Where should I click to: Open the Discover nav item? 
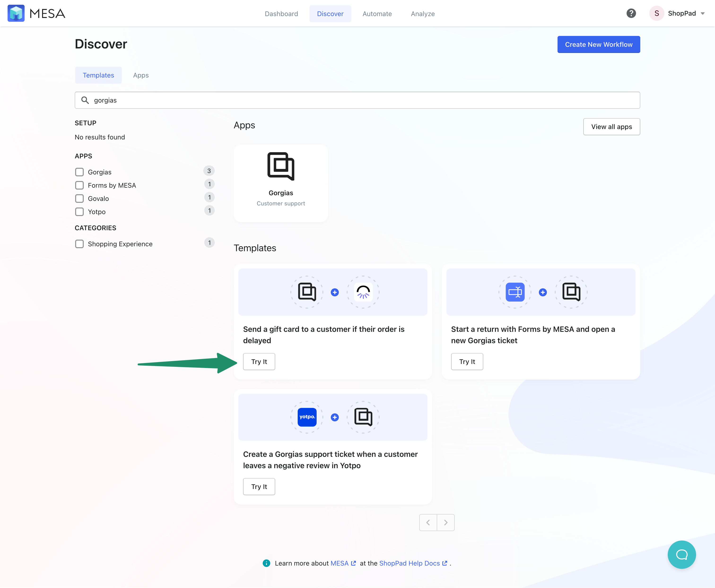(330, 13)
